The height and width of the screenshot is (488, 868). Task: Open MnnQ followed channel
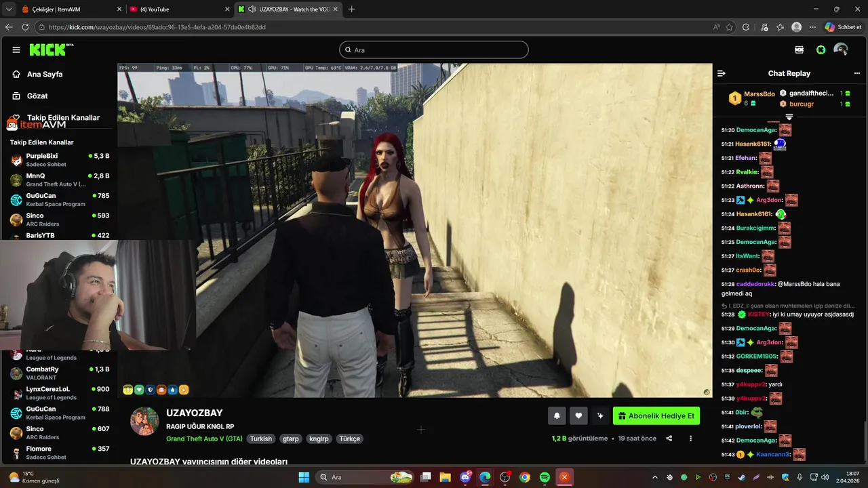pyautogui.click(x=59, y=180)
